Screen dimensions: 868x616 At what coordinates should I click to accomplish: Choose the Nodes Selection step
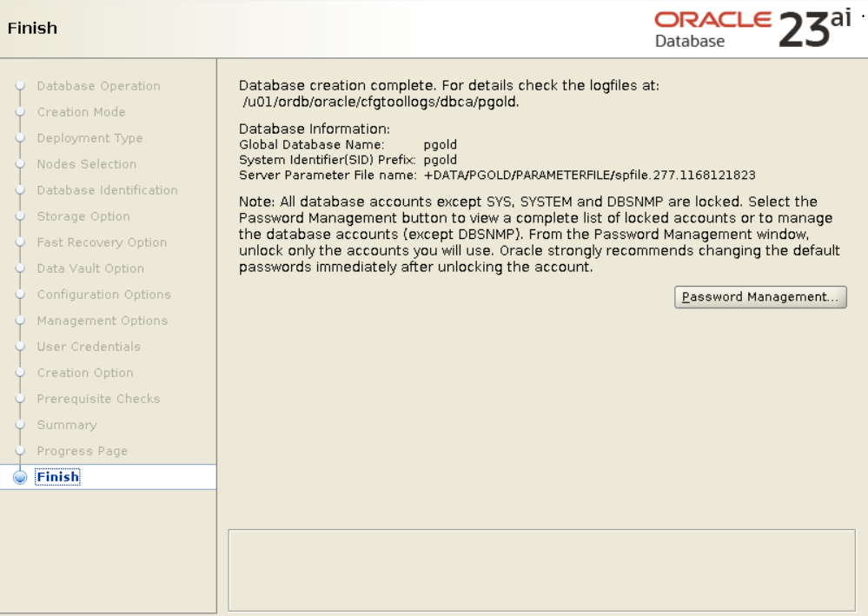click(86, 164)
